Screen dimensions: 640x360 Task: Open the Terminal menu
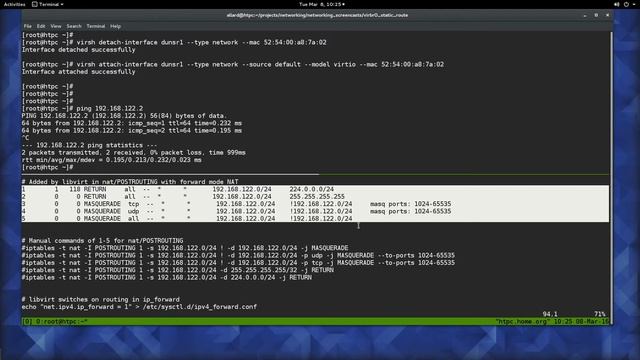click(96, 26)
